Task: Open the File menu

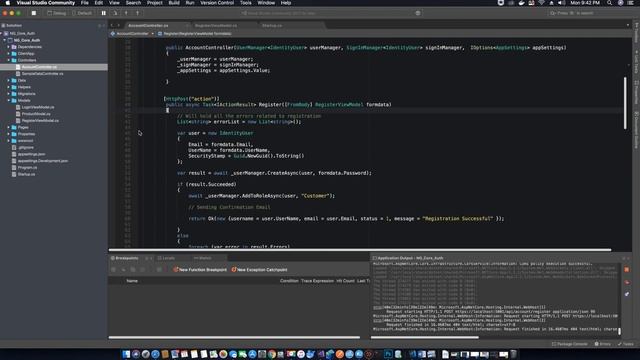Action: [84, 3]
